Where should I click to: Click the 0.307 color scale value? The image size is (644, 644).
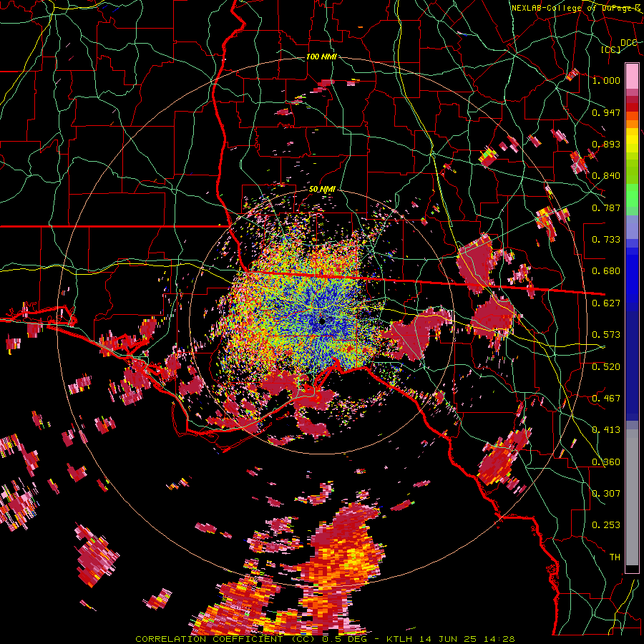[606, 494]
